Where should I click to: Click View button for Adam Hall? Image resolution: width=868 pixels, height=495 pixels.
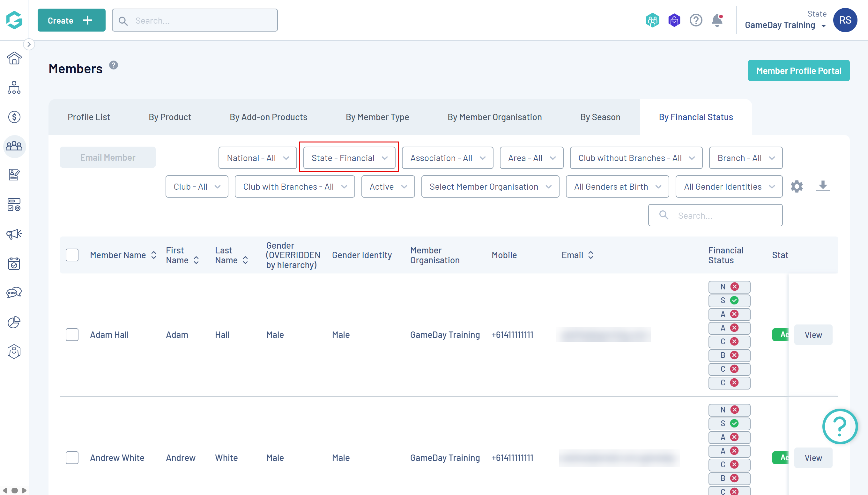[813, 335]
